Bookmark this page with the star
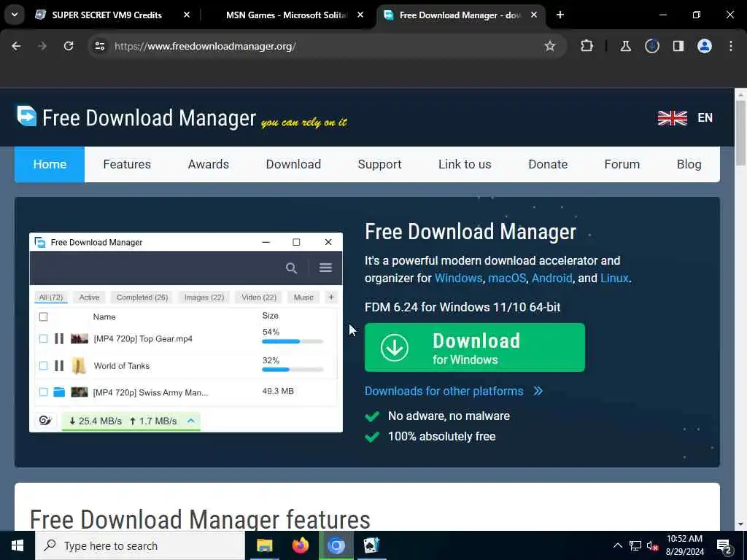 pyautogui.click(x=550, y=46)
